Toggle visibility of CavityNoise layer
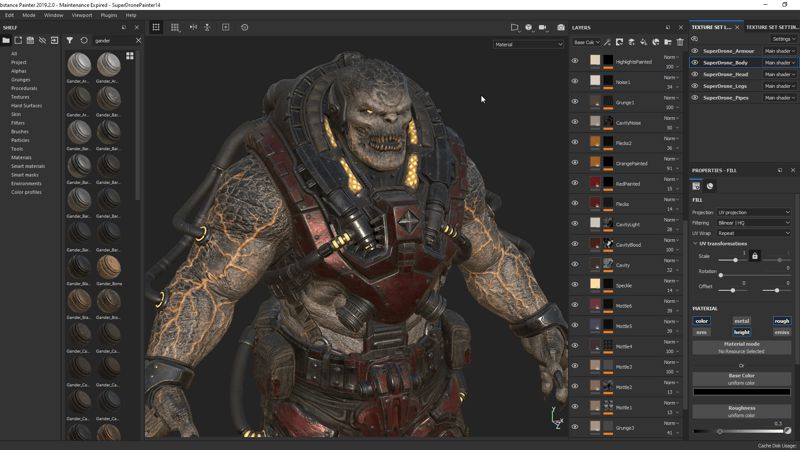The width and height of the screenshot is (800, 450). click(575, 122)
